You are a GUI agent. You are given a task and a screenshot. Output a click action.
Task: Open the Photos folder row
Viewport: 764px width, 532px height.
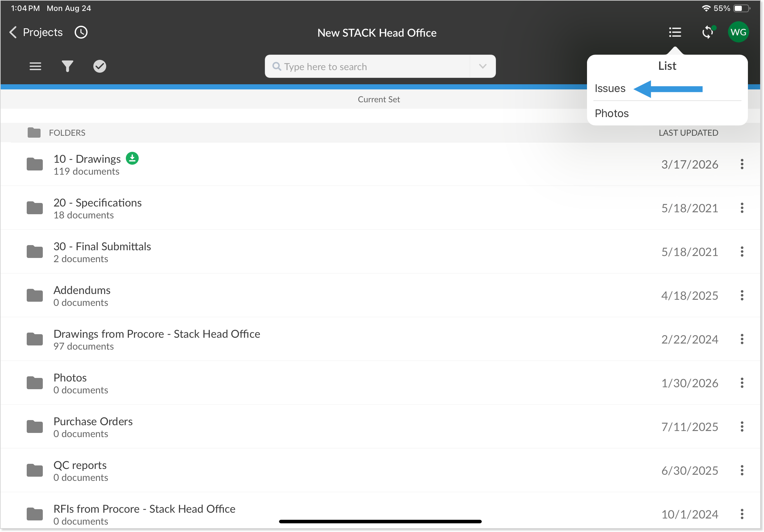click(x=380, y=383)
